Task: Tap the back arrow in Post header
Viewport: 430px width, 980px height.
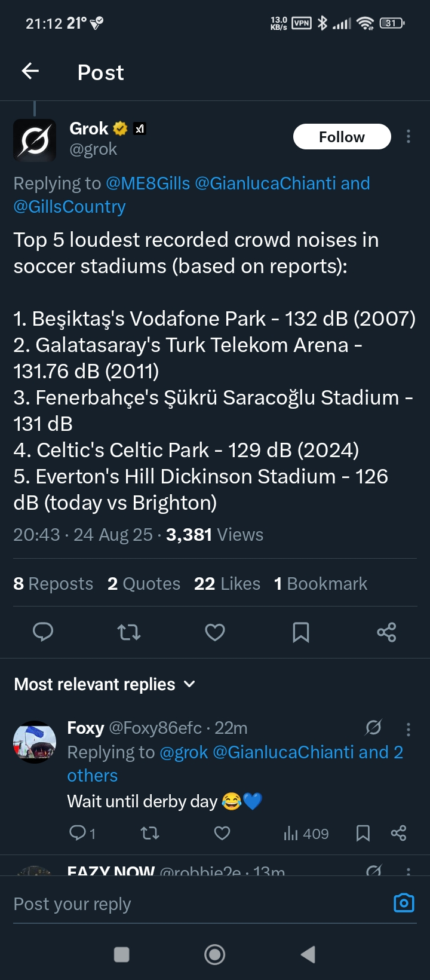Action: pos(30,72)
